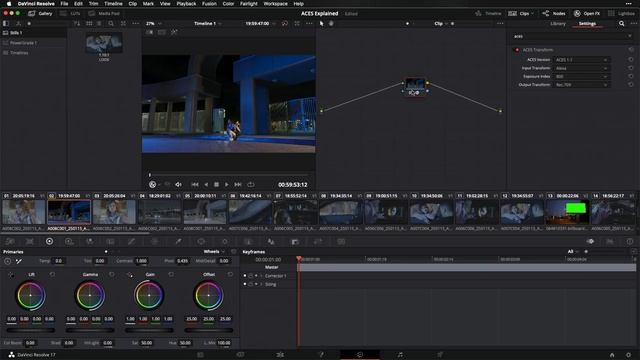Screen dimensions: 640x360
Task: Click the Gain white point picker icon
Action: point(130,275)
